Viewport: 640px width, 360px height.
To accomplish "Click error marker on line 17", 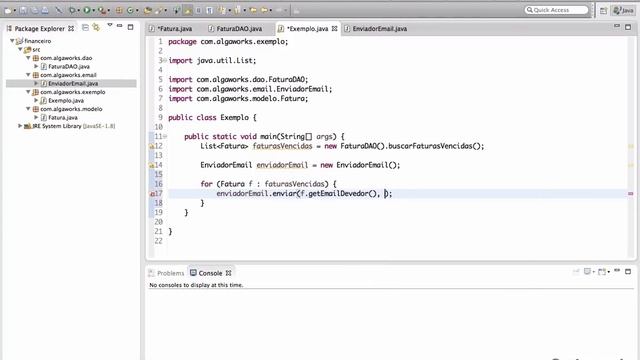I will pyautogui.click(x=151, y=194).
